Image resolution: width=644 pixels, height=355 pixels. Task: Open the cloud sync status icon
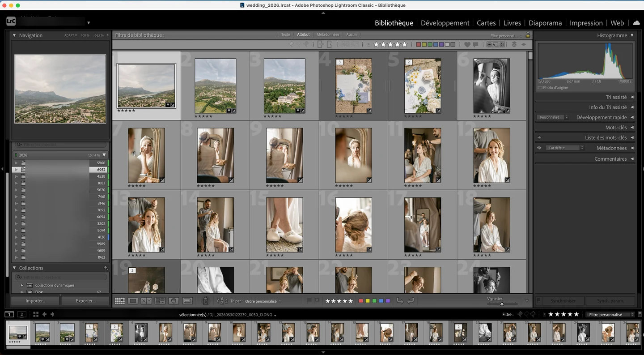pyautogui.click(x=636, y=23)
